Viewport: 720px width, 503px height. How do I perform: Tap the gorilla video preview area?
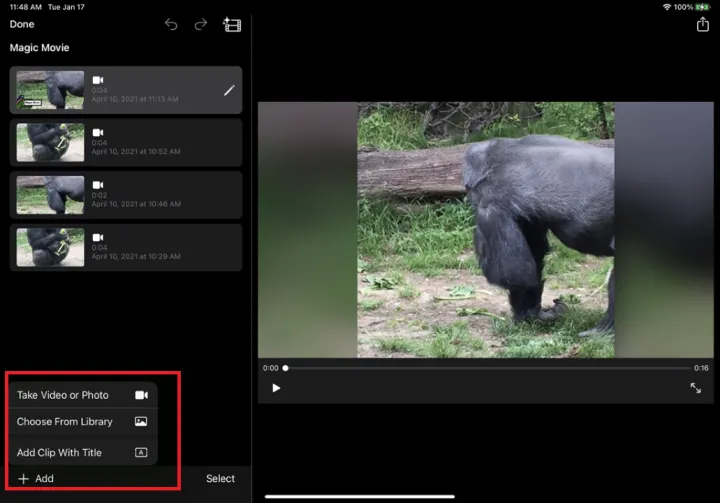[x=486, y=230]
